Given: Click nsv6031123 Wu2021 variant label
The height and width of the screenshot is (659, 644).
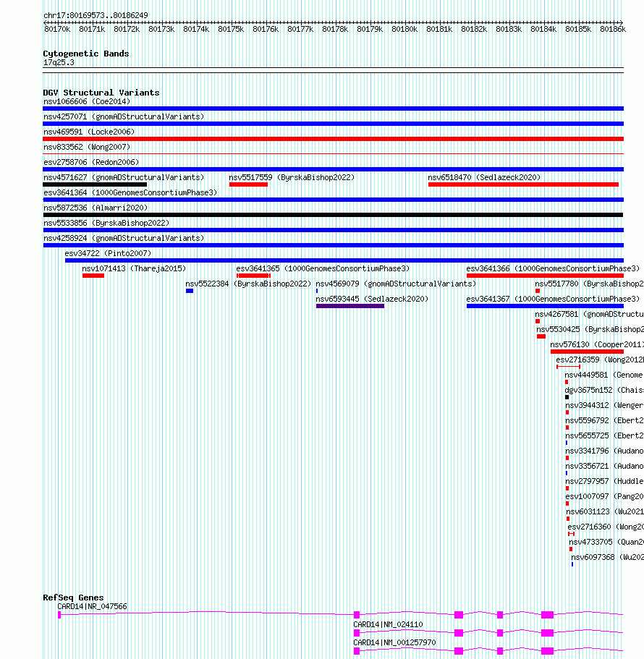Looking at the screenshot, I should coord(604,511).
